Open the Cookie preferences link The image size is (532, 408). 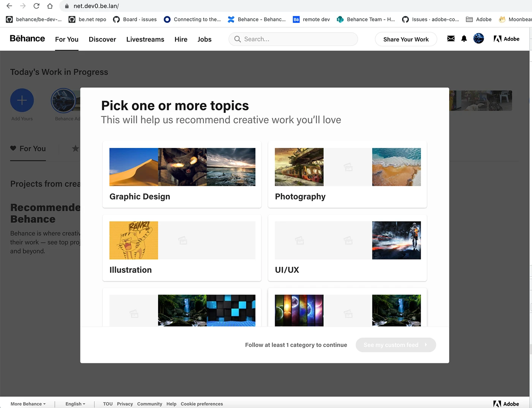(202, 404)
